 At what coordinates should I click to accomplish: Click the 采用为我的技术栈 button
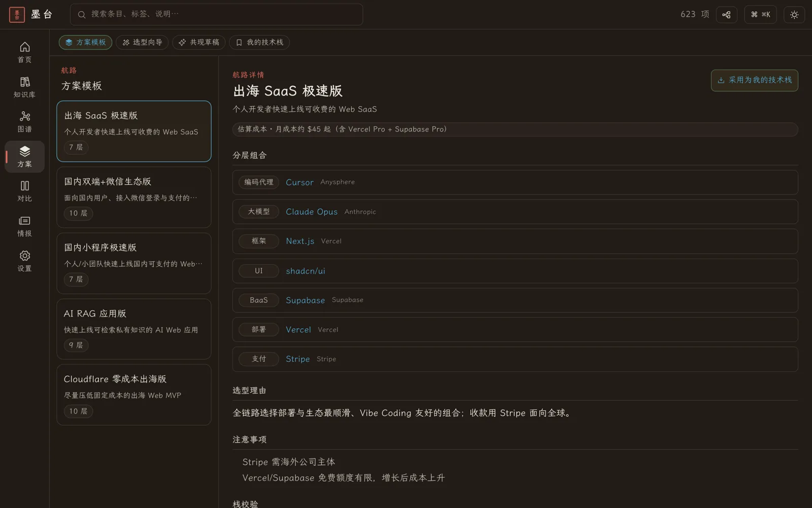coord(754,80)
